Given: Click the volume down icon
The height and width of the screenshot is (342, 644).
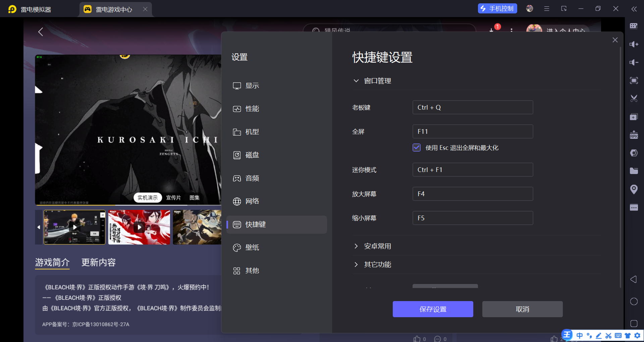Looking at the screenshot, I should click(x=634, y=62).
